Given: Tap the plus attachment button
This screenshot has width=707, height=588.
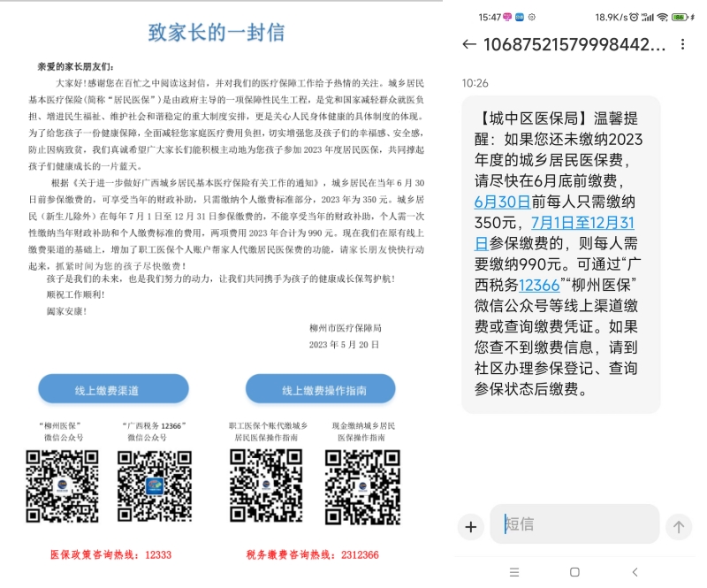Looking at the screenshot, I should (x=470, y=527).
